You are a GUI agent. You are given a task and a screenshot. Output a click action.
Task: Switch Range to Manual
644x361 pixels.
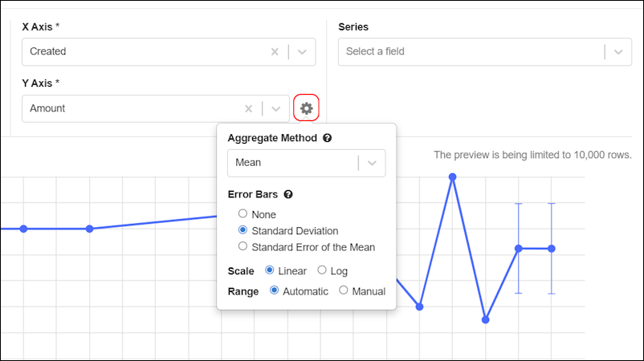coord(344,291)
